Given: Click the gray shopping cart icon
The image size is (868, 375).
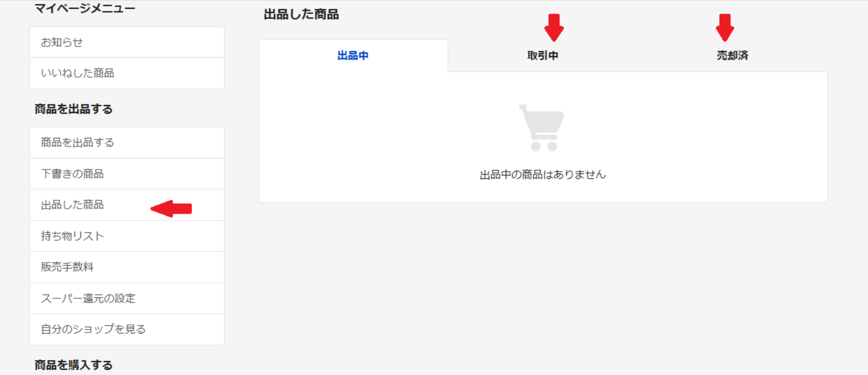Looking at the screenshot, I should pos(542,128).
